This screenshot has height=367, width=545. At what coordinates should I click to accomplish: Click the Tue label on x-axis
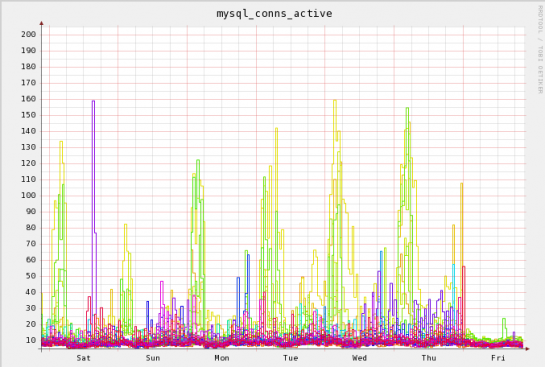291,358
